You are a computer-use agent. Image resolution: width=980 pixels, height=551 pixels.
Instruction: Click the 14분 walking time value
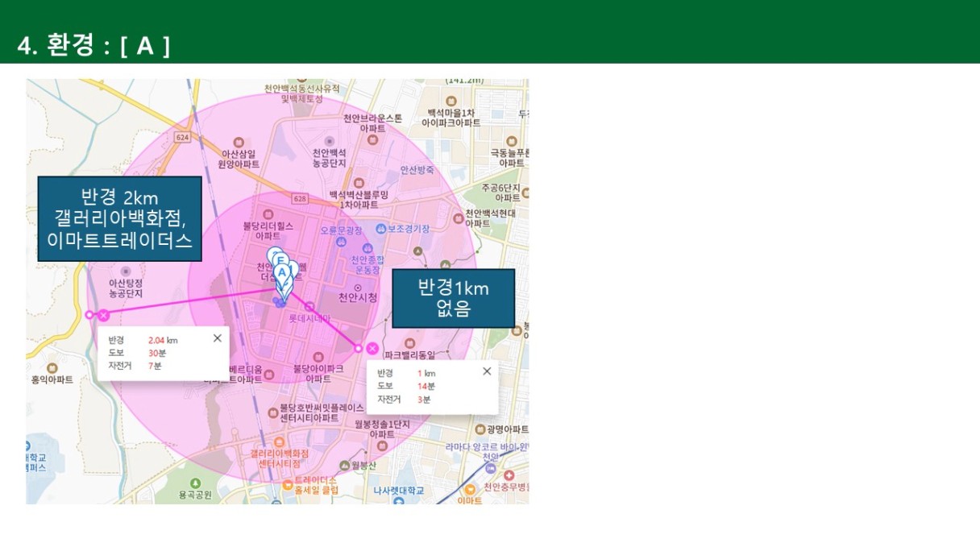(426, 386)
